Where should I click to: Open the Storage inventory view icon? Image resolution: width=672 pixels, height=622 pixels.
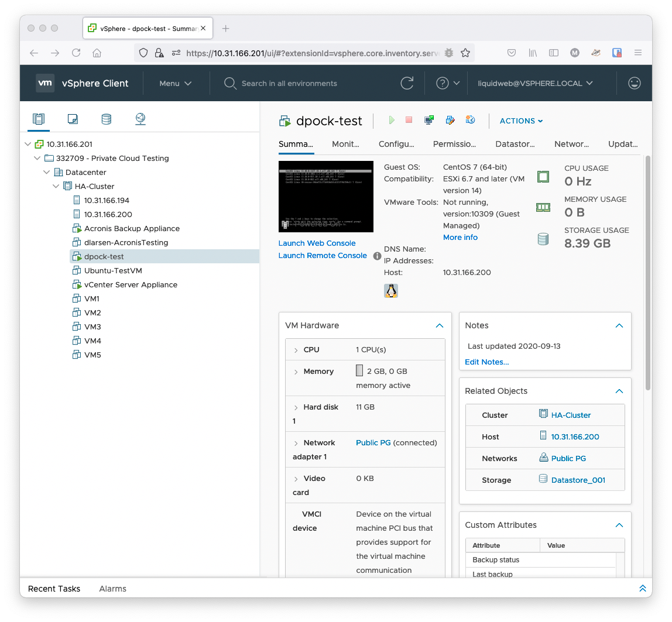106,119
